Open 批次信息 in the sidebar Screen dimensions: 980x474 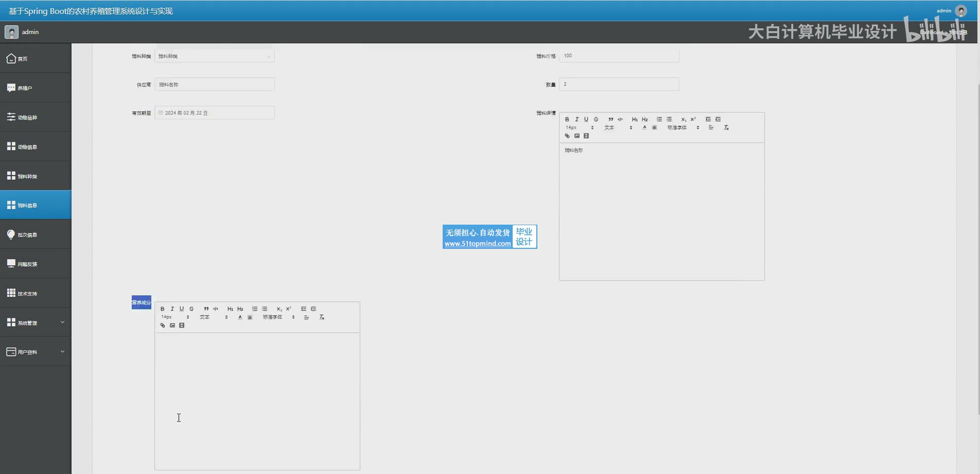36,234
